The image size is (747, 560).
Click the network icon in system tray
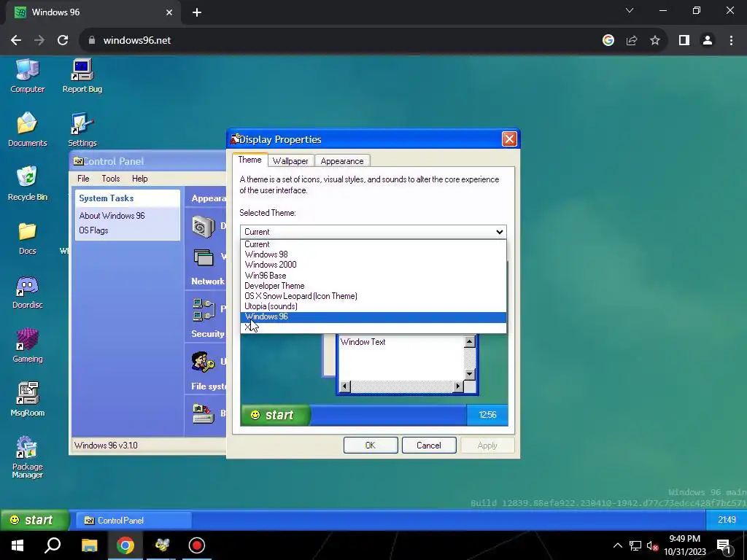click(635, 545)
